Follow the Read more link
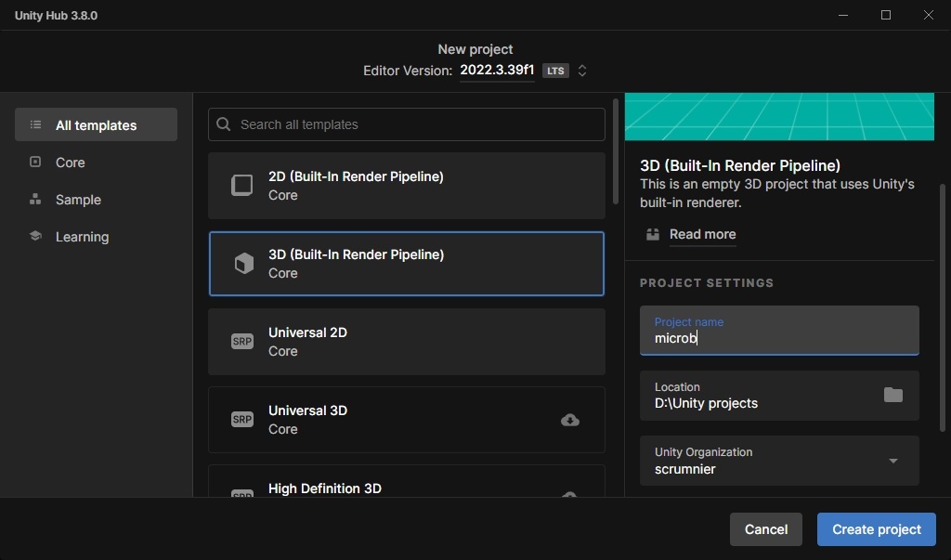 [702, 234]
